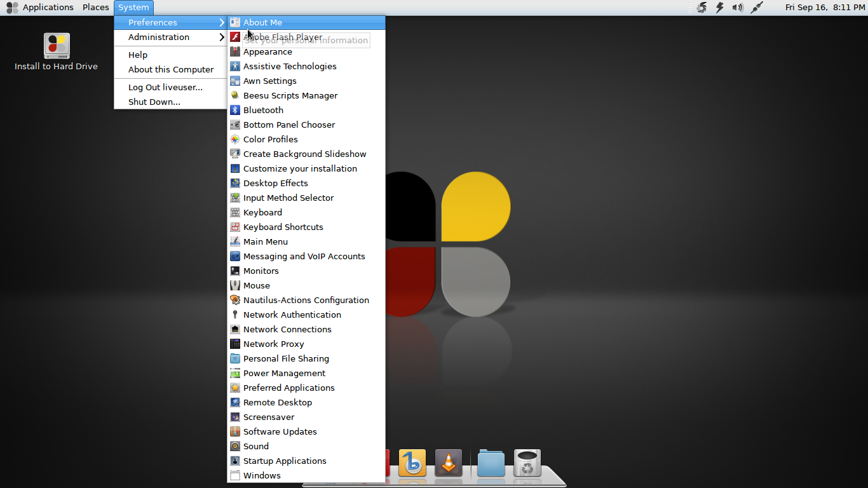This screenshot has height=488, width=868.
Task: Open Software Updates
Action: (x=306, y=431)
